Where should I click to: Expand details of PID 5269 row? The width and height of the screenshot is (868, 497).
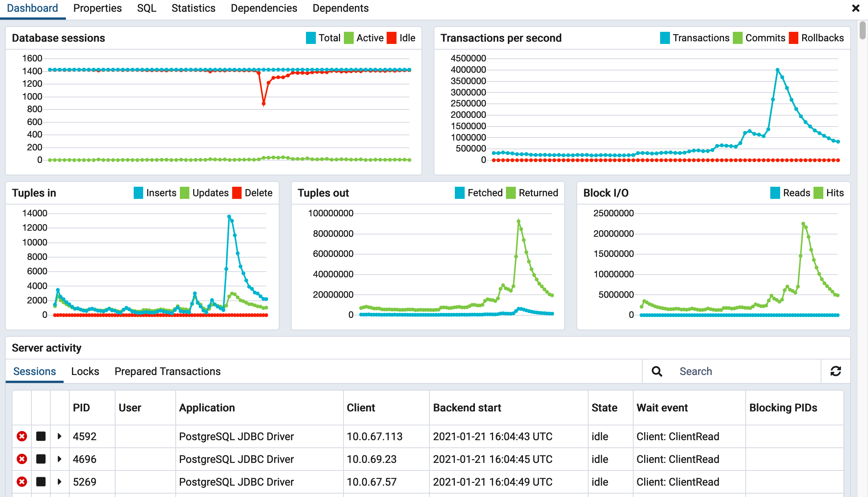point(59,482)
